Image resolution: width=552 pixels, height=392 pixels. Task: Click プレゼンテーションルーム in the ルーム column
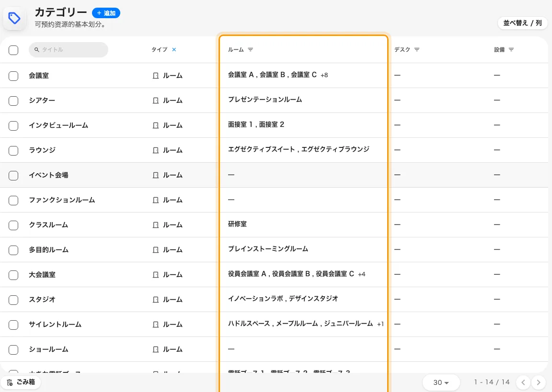click(x=265, y=100)
